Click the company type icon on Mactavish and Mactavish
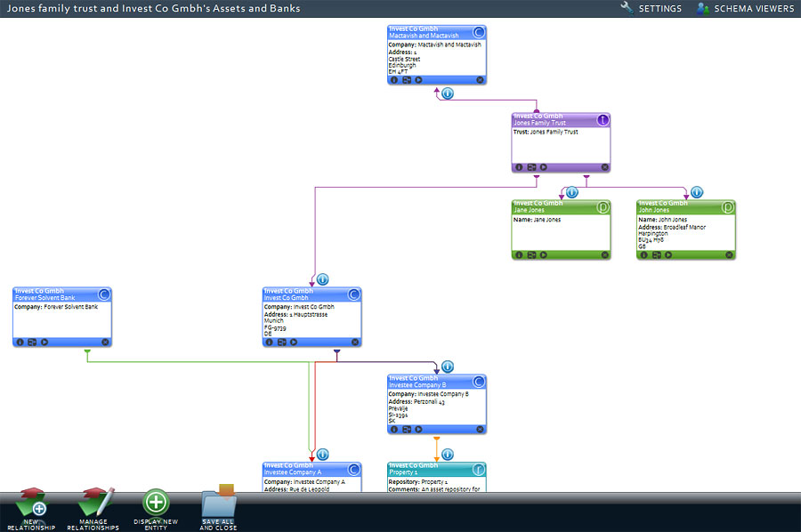The height and width of the screenshot is (532, 801). [x=479, y=33]
